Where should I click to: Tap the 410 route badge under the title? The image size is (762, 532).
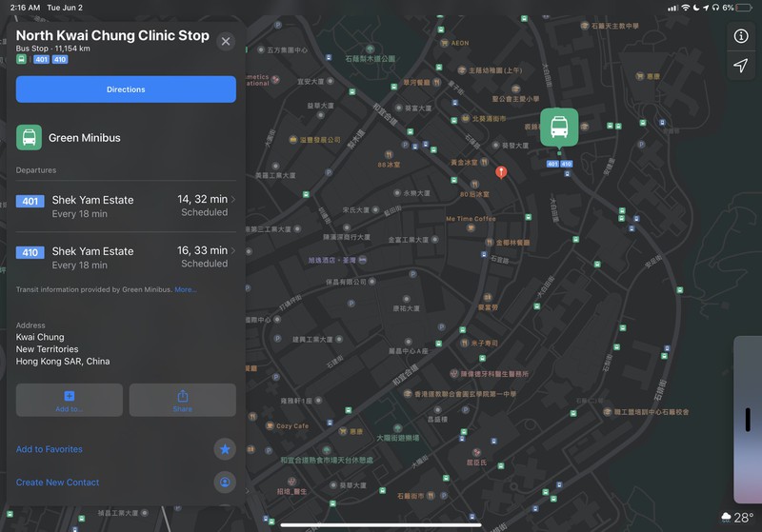tap(60, 59)
